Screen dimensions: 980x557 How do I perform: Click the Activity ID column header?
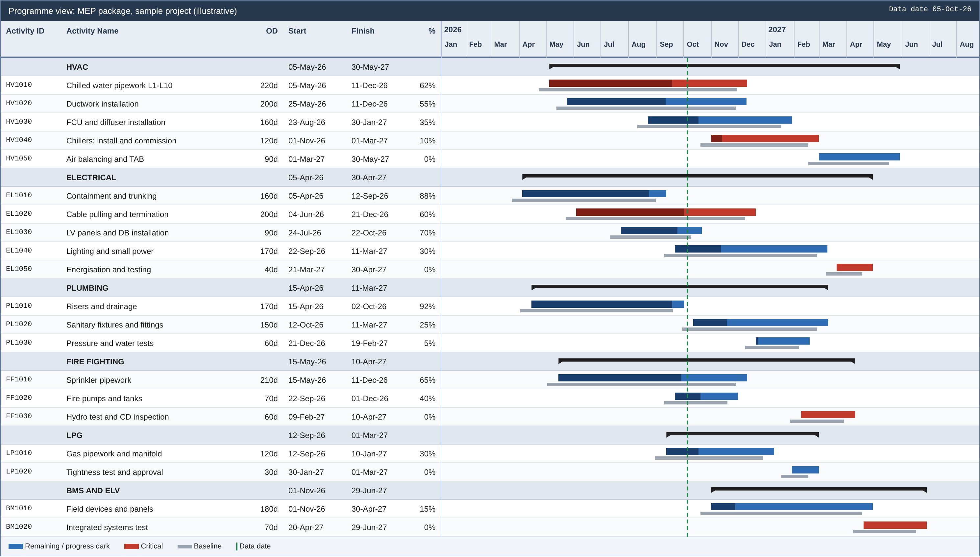click(x=25, y=31)
